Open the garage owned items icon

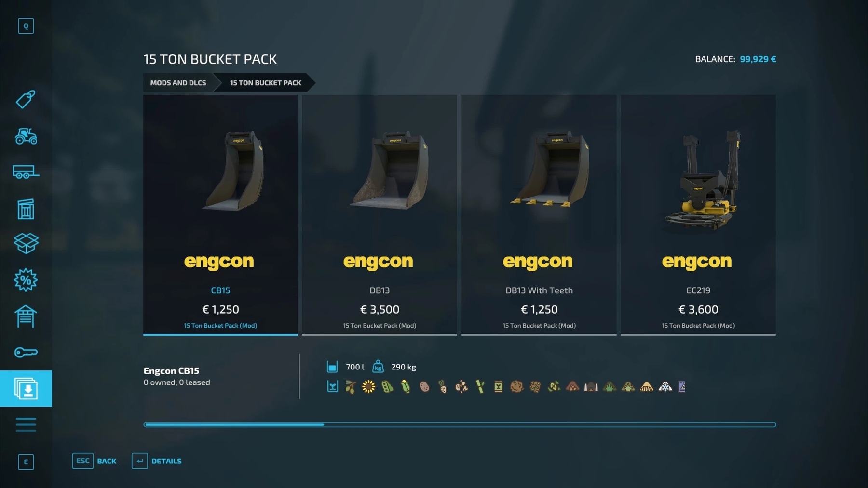pyautogui.click(x=26, y=317)
